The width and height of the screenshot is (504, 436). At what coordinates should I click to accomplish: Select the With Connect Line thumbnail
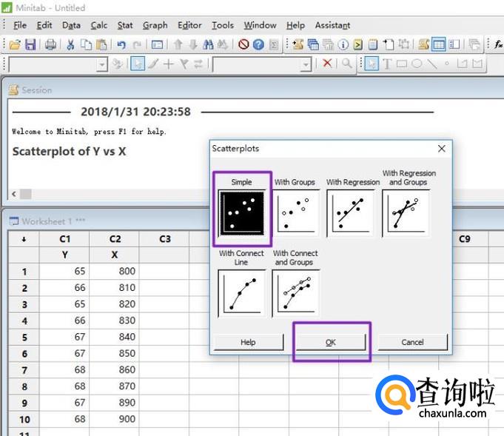(242, 294)
